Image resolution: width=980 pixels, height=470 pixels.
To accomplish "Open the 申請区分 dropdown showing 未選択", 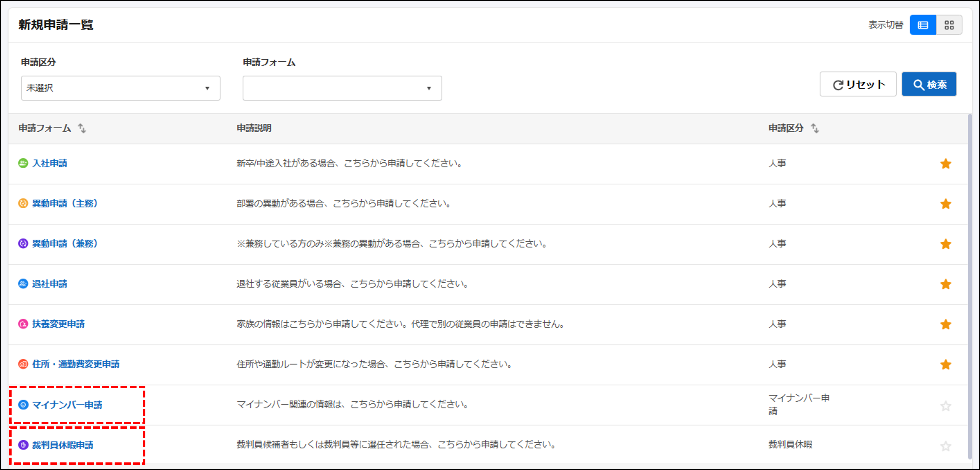I will 120,88.
